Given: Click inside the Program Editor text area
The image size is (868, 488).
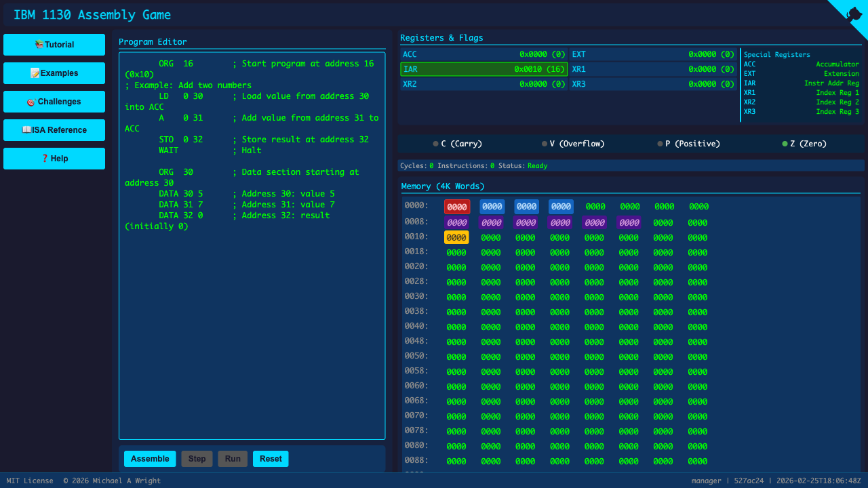Looking at the screenshot, I should [x=252, y=246].
